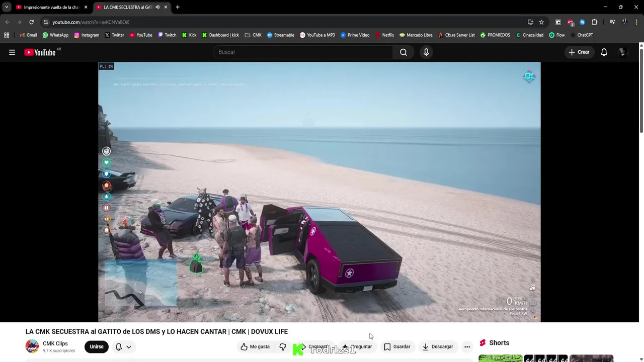Open a new browser tab
Screen dimensions: 644x362
pos(178,7)
